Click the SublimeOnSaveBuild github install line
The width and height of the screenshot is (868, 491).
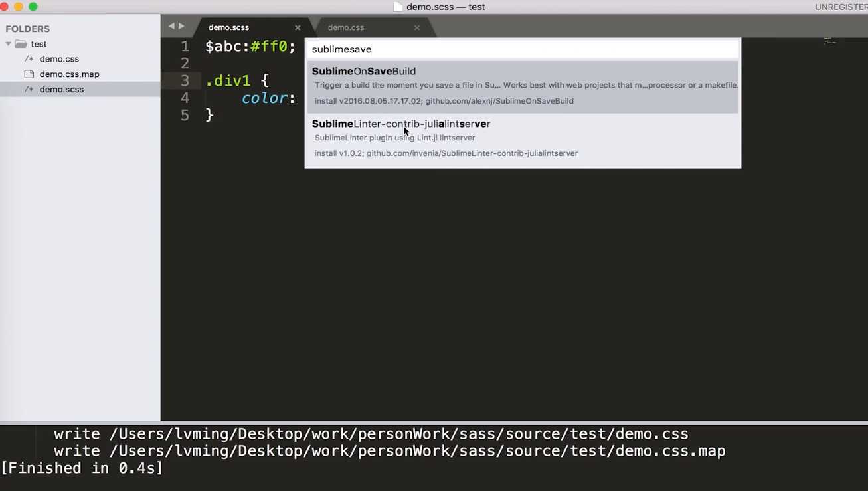point(444,101)
